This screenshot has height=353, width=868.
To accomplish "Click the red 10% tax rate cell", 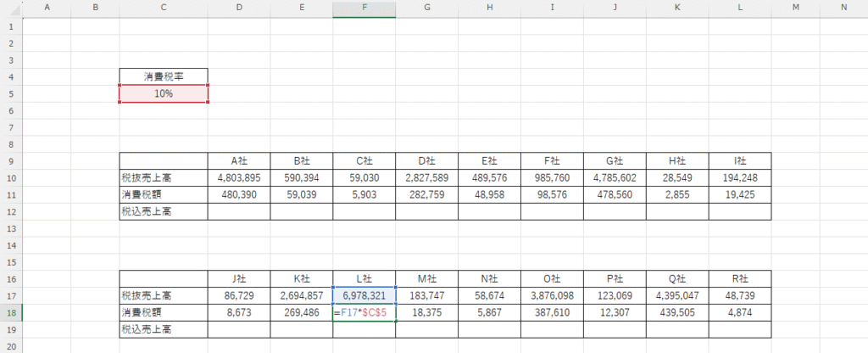I will point(164,93).
